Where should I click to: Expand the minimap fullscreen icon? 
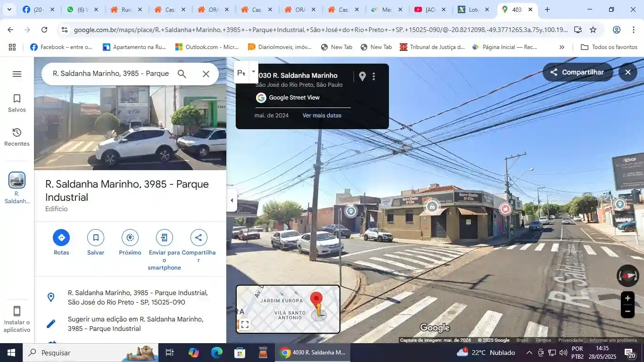(245, 324)
